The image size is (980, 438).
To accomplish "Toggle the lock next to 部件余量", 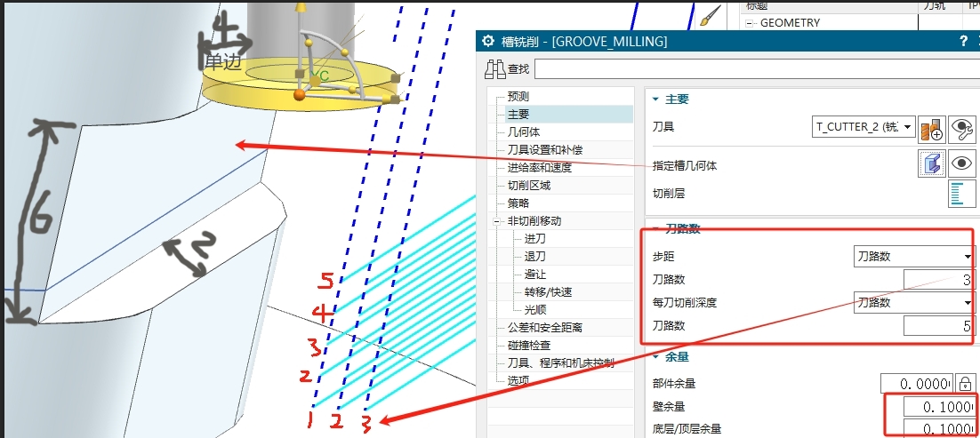I will tap(966, 383).
